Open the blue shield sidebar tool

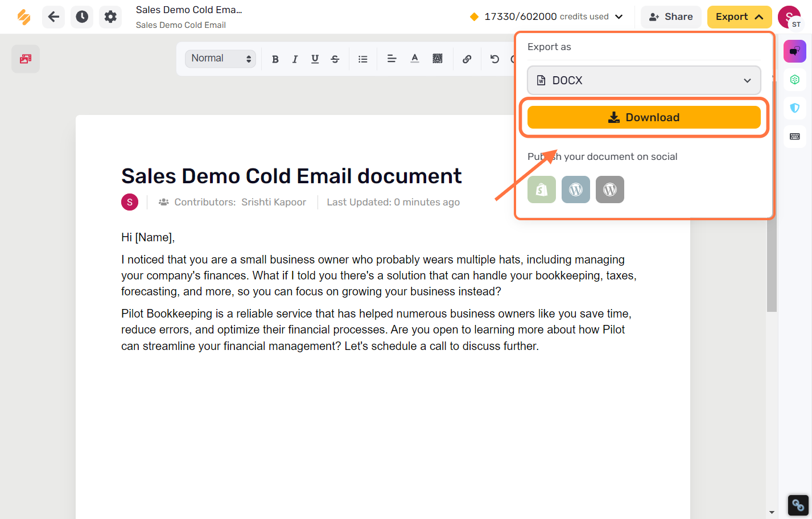pyautogui.click(x=795, y=108)
